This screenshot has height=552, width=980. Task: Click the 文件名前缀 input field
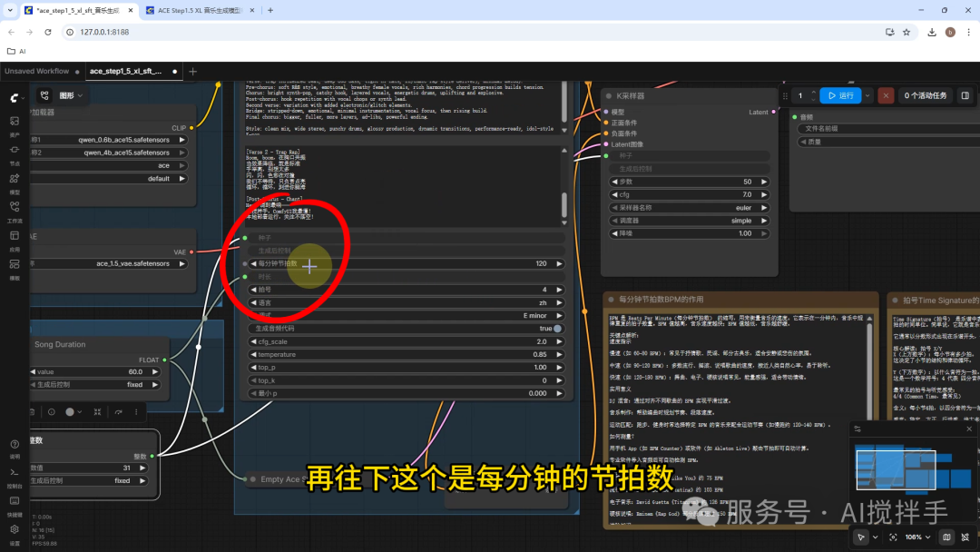point(889,129)
